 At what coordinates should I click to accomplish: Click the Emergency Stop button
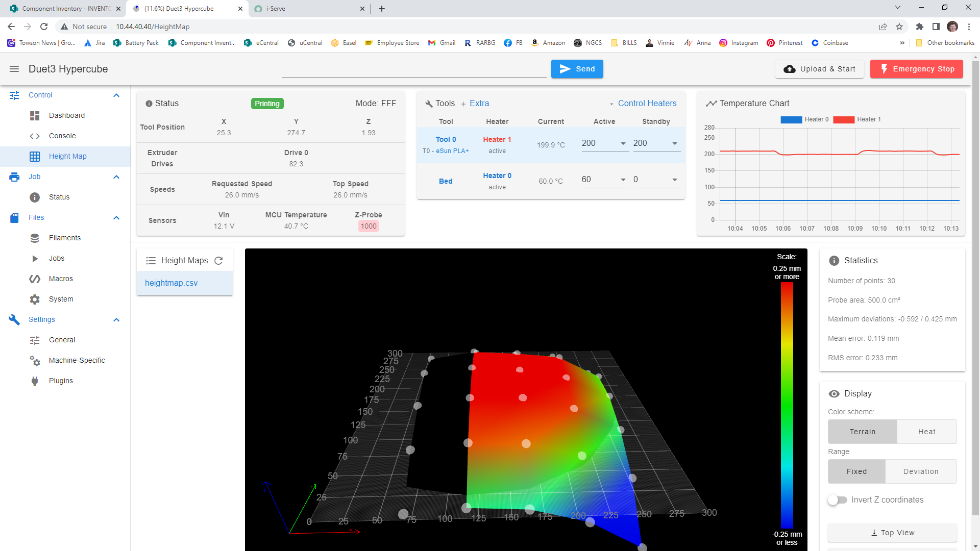(x=916, y=69)
